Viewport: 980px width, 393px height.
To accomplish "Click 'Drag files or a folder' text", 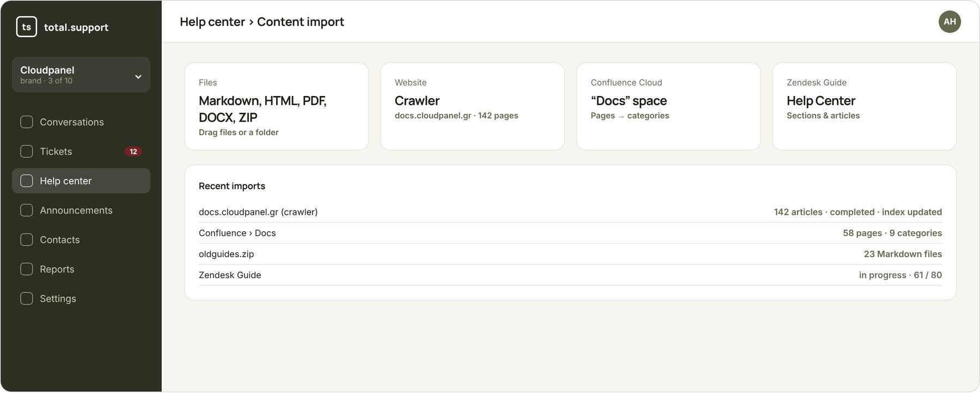I will pyautogui.click(x=238, y=132).
